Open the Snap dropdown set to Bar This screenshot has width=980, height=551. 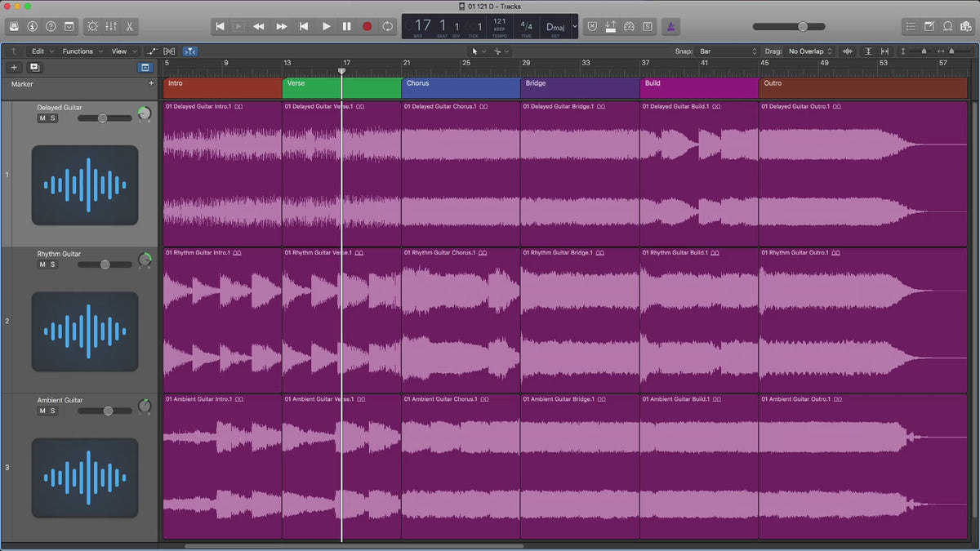click(728, 51)
